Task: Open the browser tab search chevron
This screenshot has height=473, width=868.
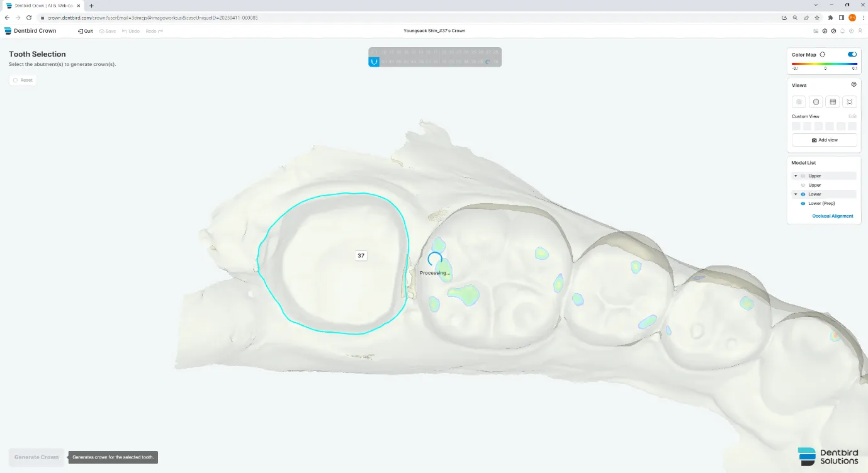Action: click(816, 5)
